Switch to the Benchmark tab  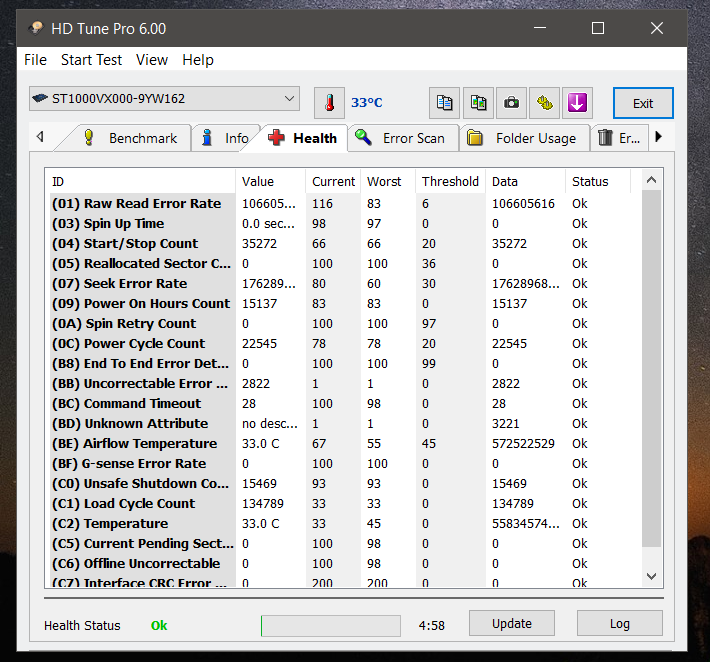tap(130, 138)
